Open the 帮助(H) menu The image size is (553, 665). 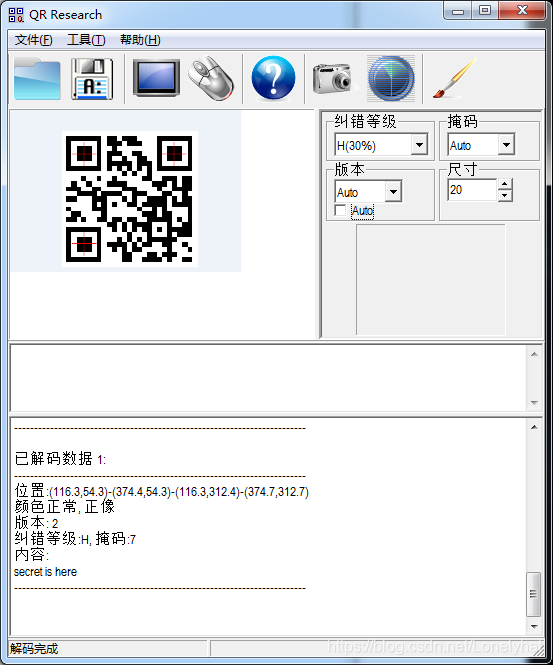pyautogui.click(x=140, y=40)
